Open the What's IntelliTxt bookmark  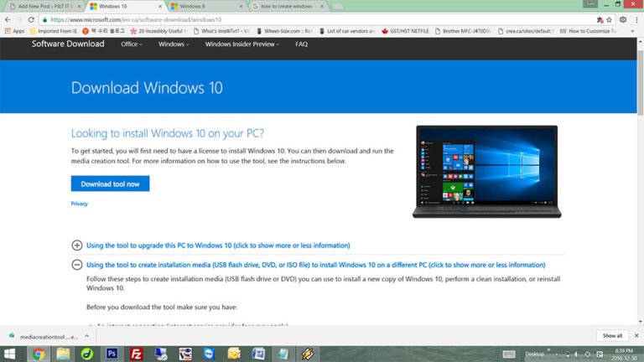[x=221, y=31]
